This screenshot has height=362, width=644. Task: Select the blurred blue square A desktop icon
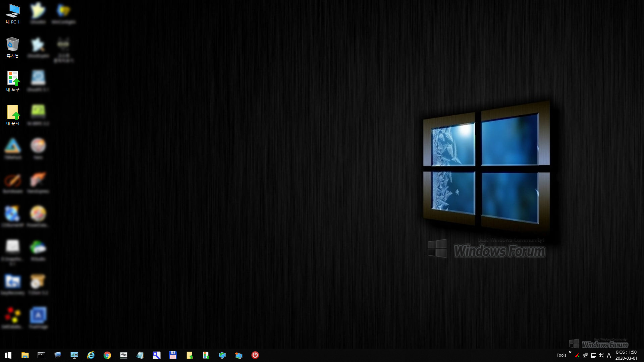38,318
